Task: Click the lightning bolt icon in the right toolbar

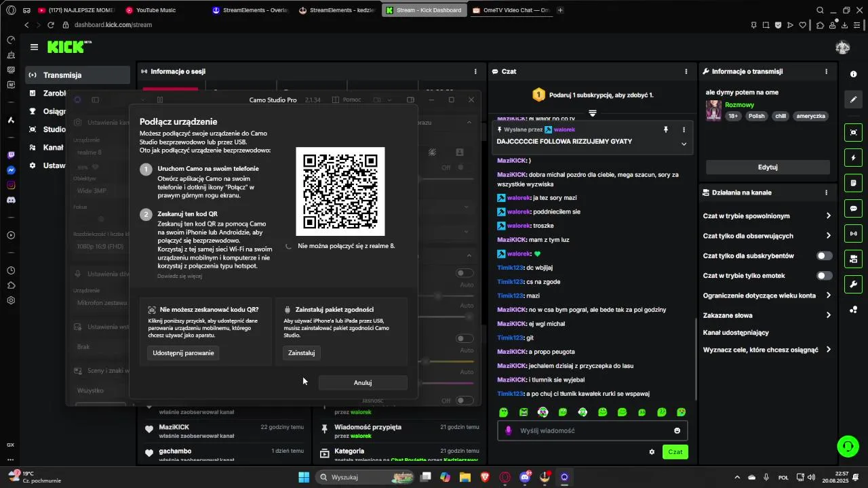Action: [x=853, y=158]
